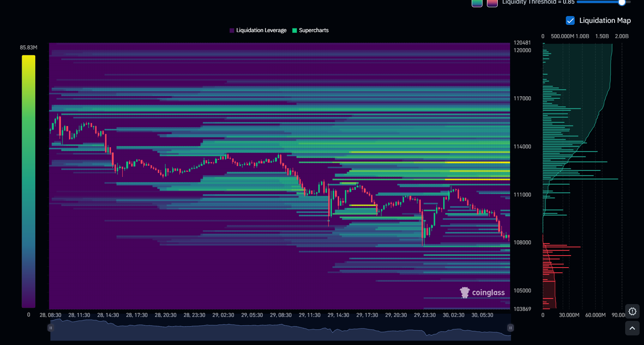Click the pink color swatch at top

(x=492, y=3)
